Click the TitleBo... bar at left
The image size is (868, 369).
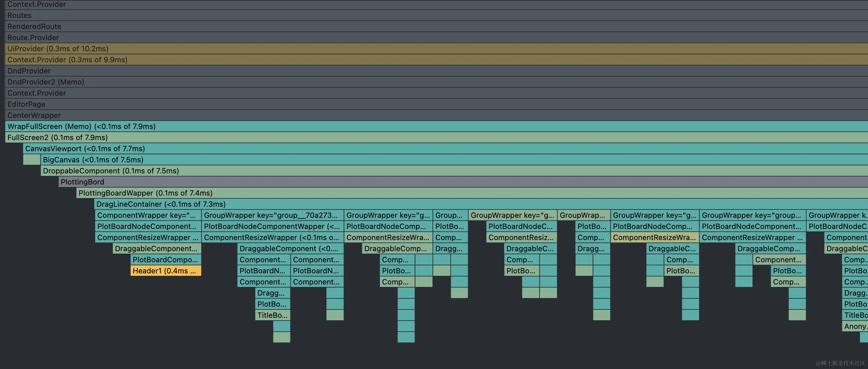click(x=272, y=315)
